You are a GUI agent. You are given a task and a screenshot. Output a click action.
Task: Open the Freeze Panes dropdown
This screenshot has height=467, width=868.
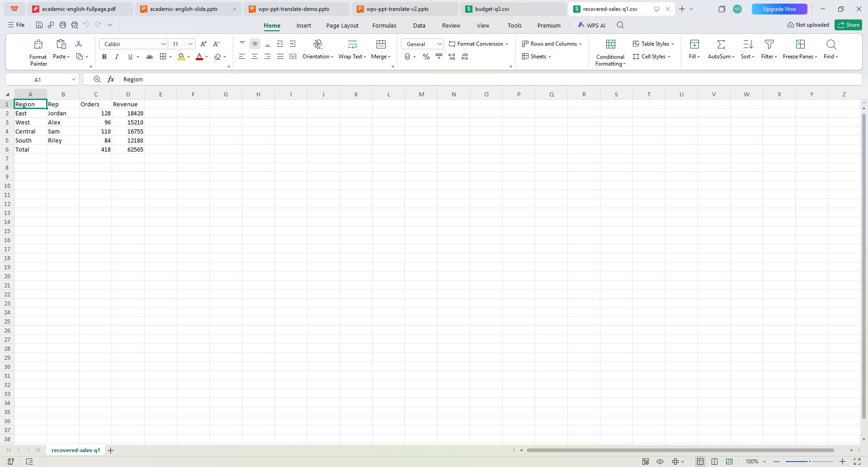800,50
